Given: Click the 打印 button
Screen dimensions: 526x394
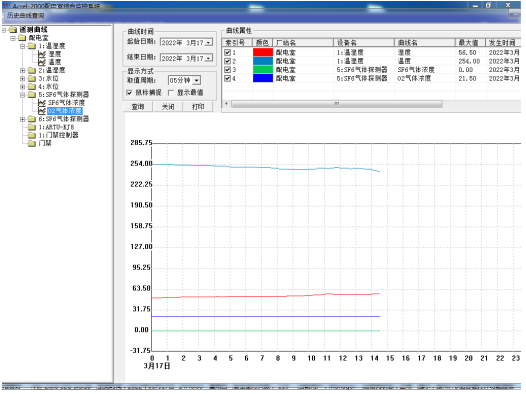Looking at the screenshot, I should 198,107.
